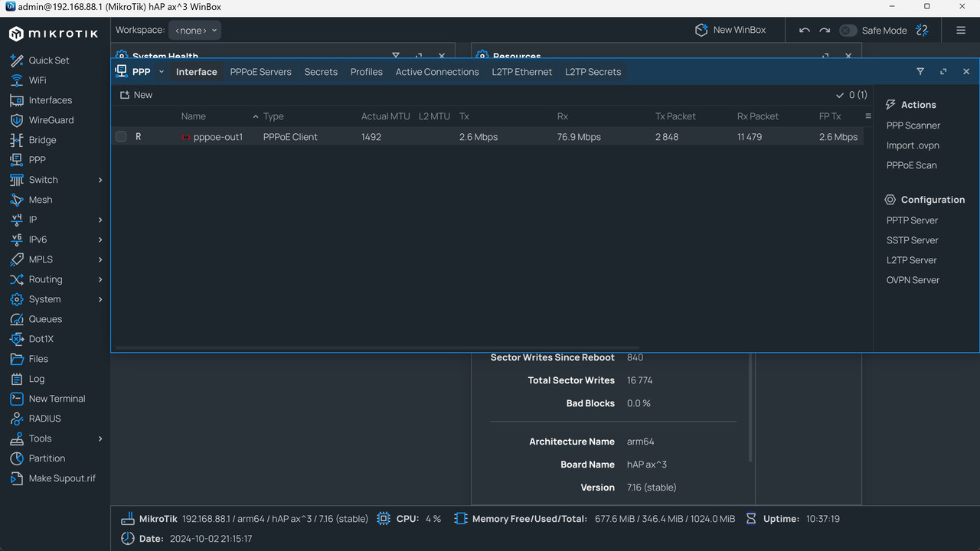Viewport: 980px width, 551px height.
Task: Open Partition in the sidebar
Action: click(x=47, y=458)
